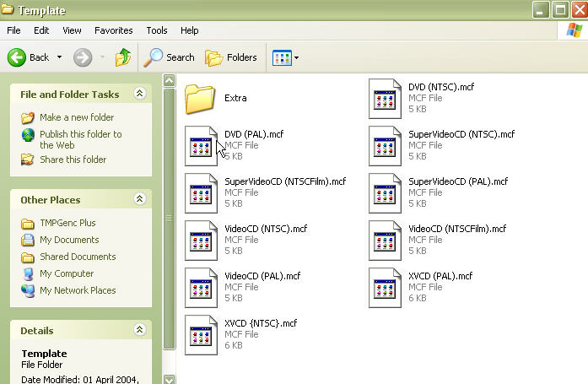Click the Share this folder link
The image size is (588, 384).
tap(73, 160)
